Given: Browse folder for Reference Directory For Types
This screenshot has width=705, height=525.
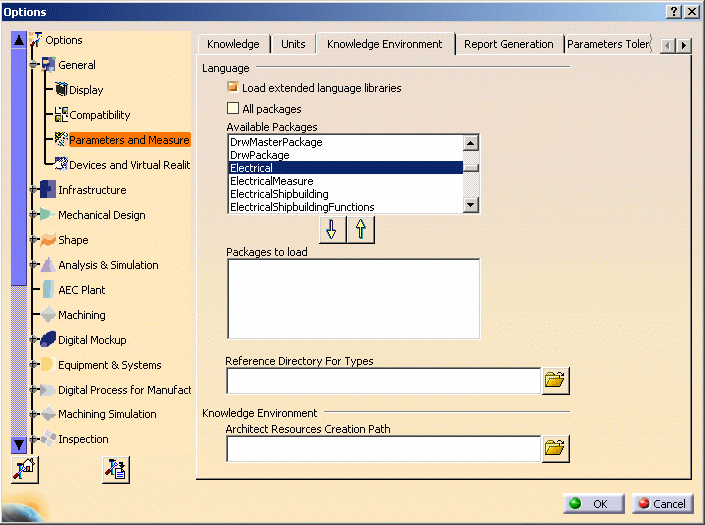Looking at the screenshot, I should 555,381.
